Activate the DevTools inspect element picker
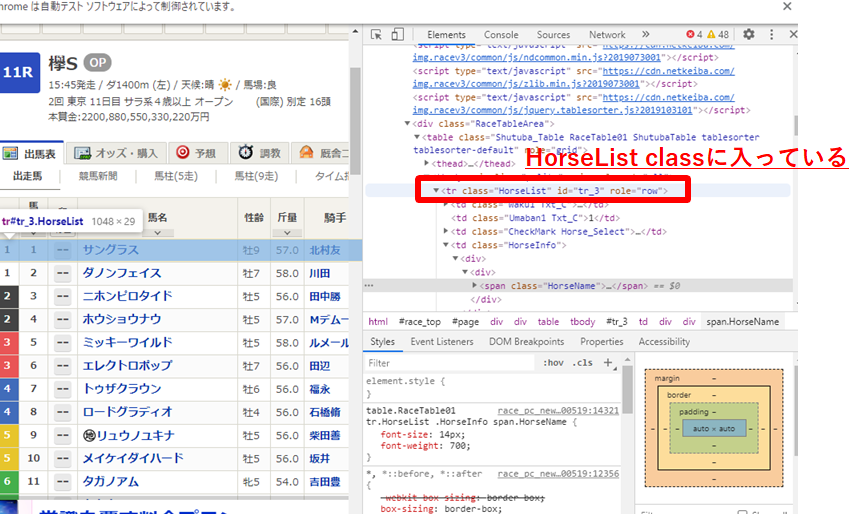 pyautogui.click(x=376, y=35)
